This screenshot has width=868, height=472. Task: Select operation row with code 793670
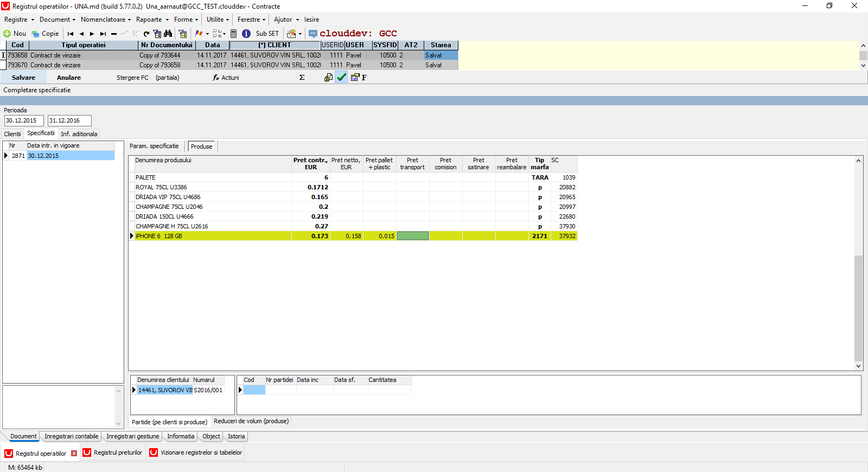pyautogui.click(x=232, y=65)
